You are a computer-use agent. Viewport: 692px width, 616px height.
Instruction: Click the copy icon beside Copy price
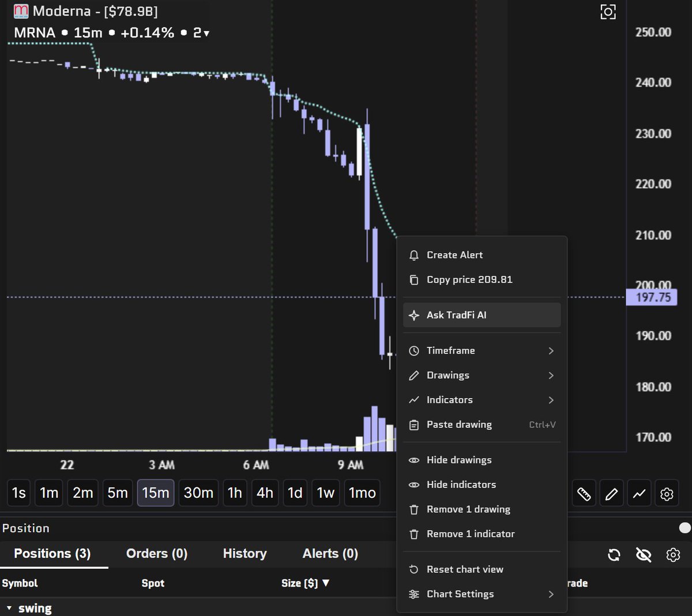click(x=413, y=280)
